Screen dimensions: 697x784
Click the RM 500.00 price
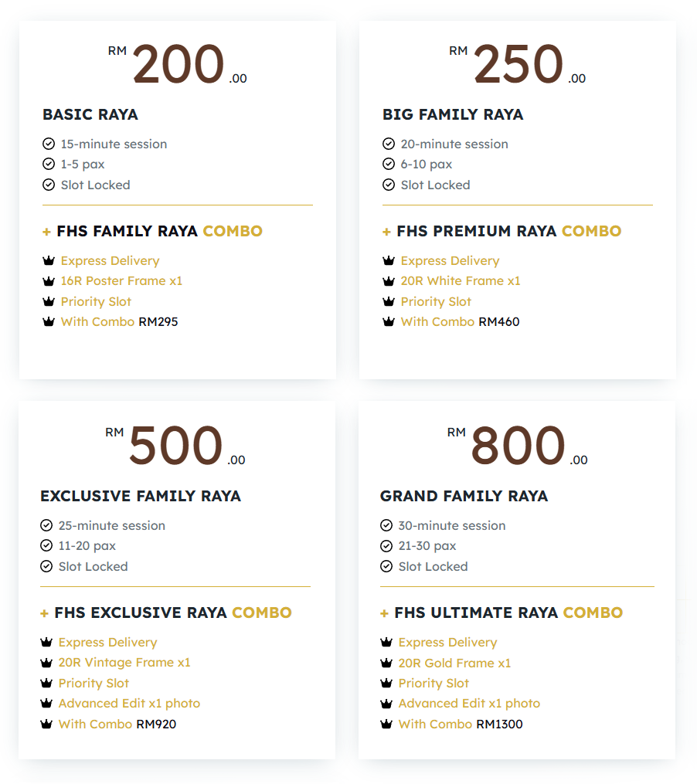(175, 447)
